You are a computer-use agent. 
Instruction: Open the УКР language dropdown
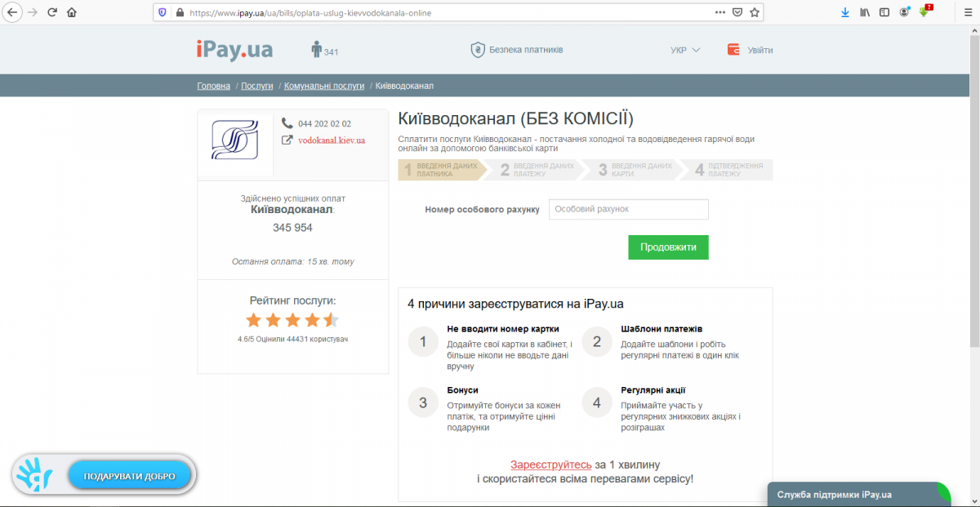tap(685, 50)
